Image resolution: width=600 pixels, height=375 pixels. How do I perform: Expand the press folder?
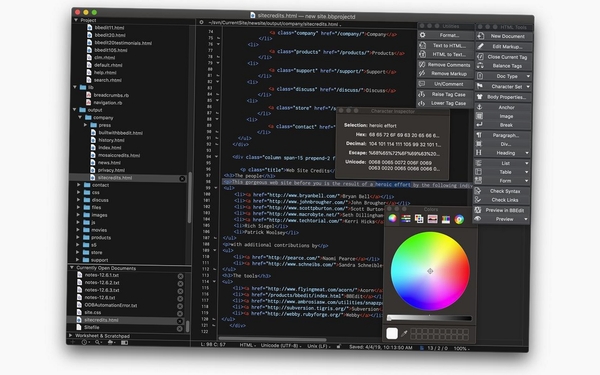(85, 125)
